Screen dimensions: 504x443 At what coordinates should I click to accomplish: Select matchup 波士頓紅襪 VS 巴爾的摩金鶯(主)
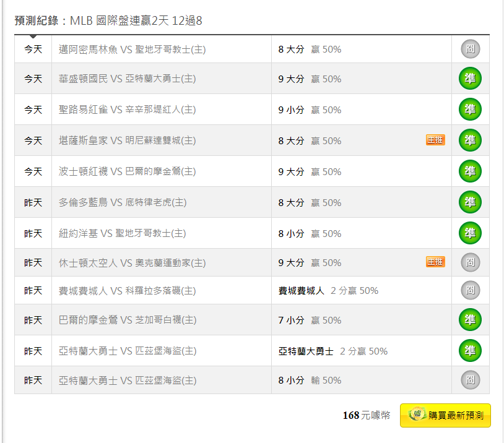click(x=128, y=171)
